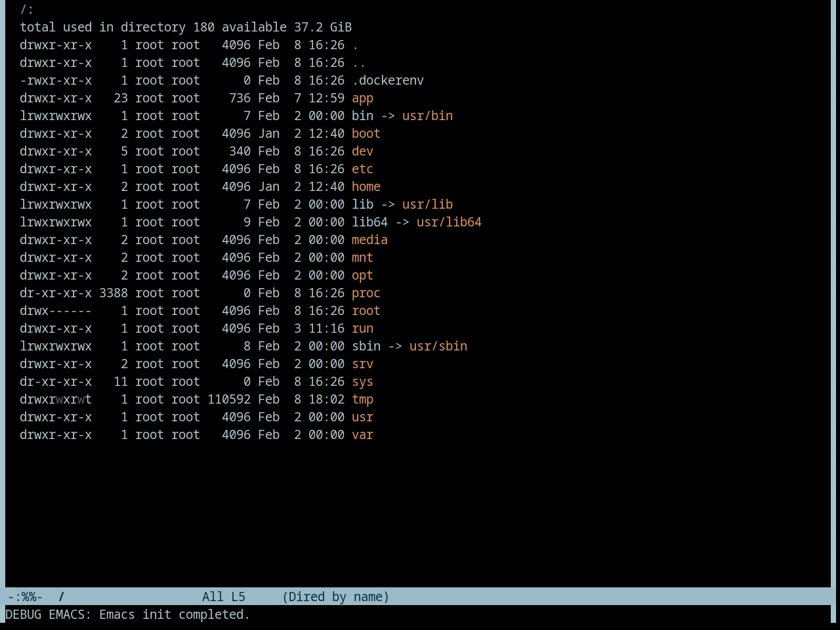840x630 pixels.
Task: Click the proc directory name
Action: coord(366,293)
